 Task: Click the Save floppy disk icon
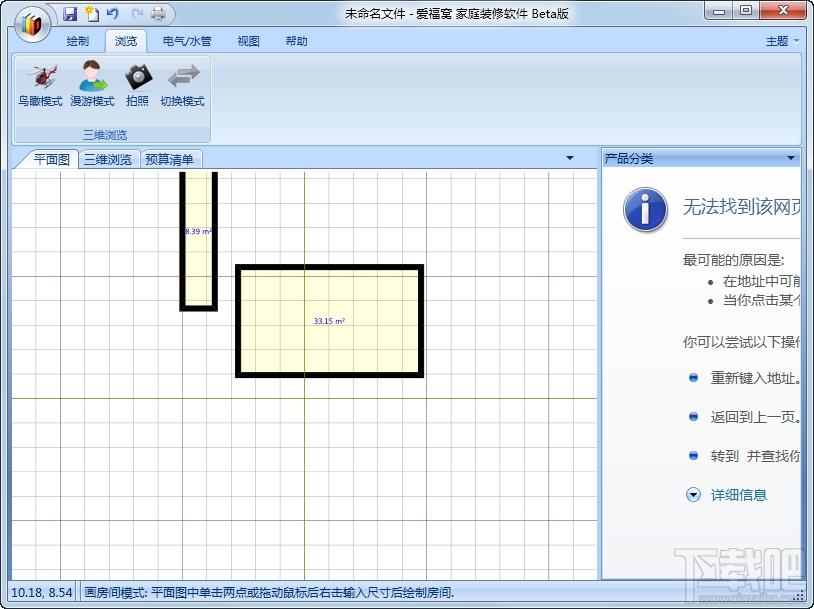(x=70, y=14)
